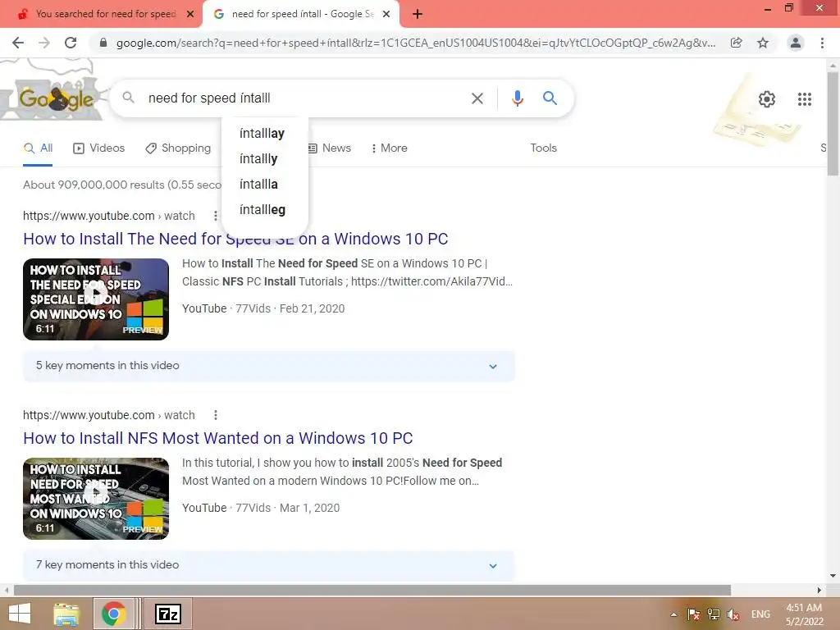Open File Explorer from the taskbar

tap(66, 614)
